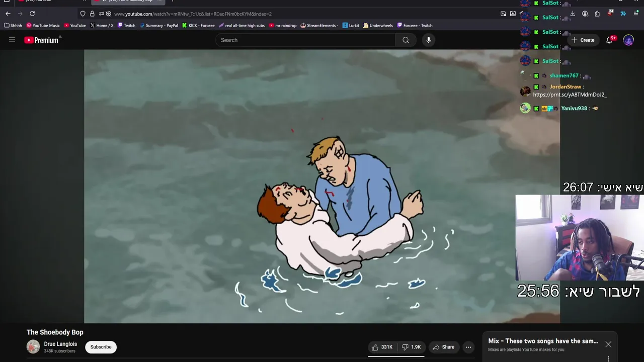
Task: Click the 7TV extension icon
Action: click(623, 14)
